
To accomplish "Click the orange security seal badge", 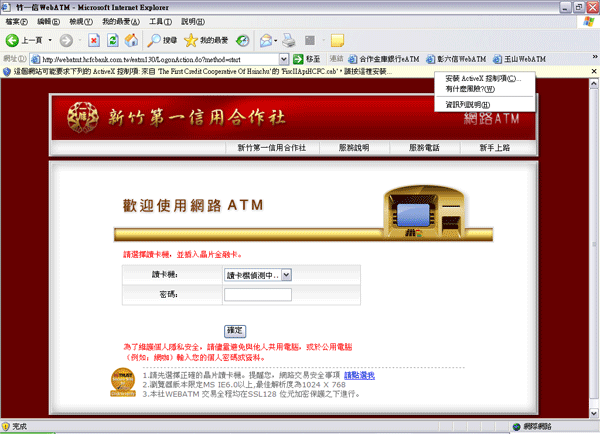I will click(x=123, y=382).
